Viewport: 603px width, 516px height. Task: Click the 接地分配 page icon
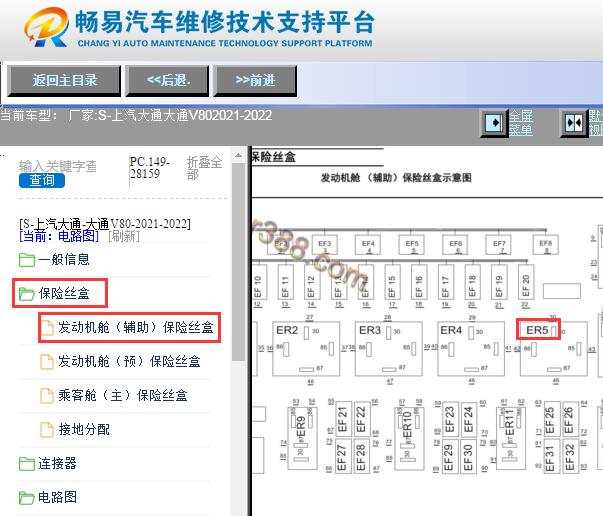47,429
